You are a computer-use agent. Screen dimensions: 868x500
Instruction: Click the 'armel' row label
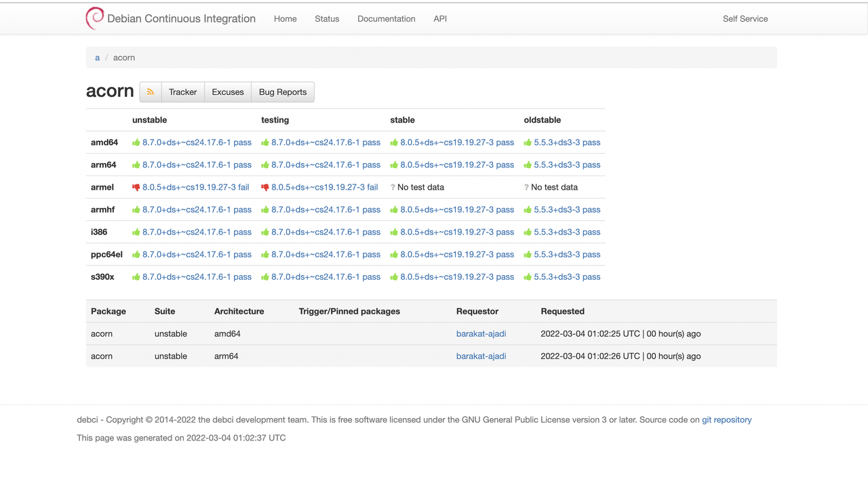pos(102,187)
